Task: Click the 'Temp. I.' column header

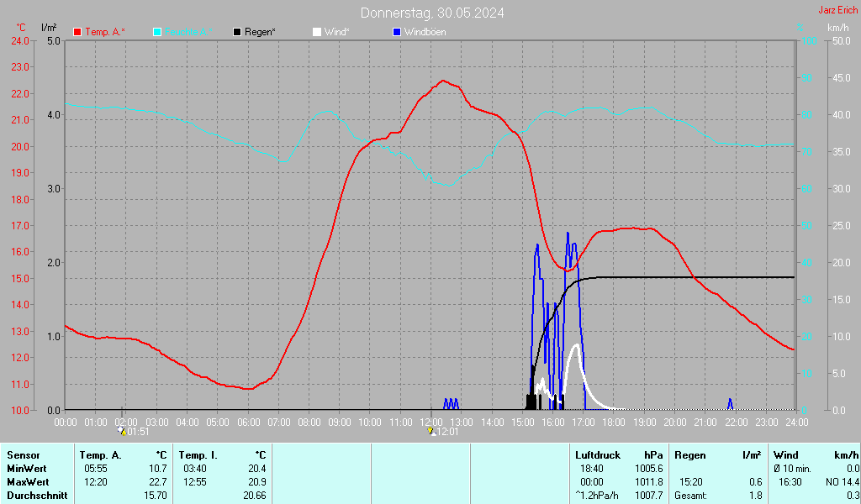Action: point(198,455)
